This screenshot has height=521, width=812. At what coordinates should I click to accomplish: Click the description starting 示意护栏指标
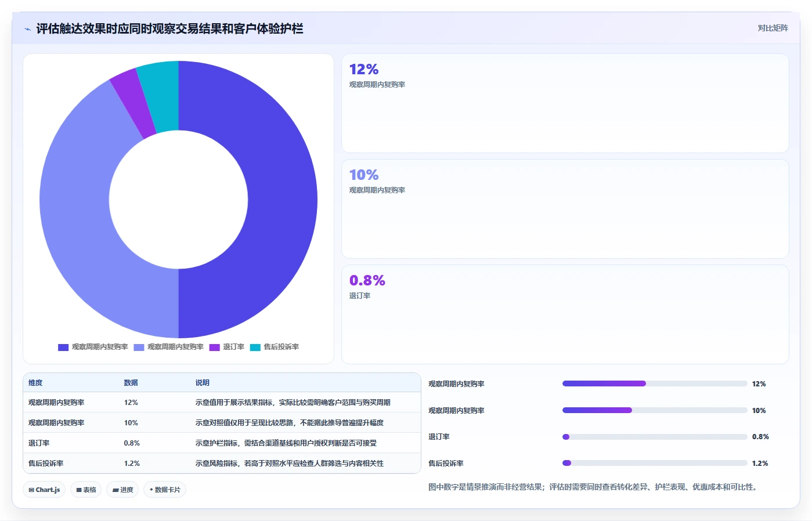pyautogui.click(x=286, y=443)
